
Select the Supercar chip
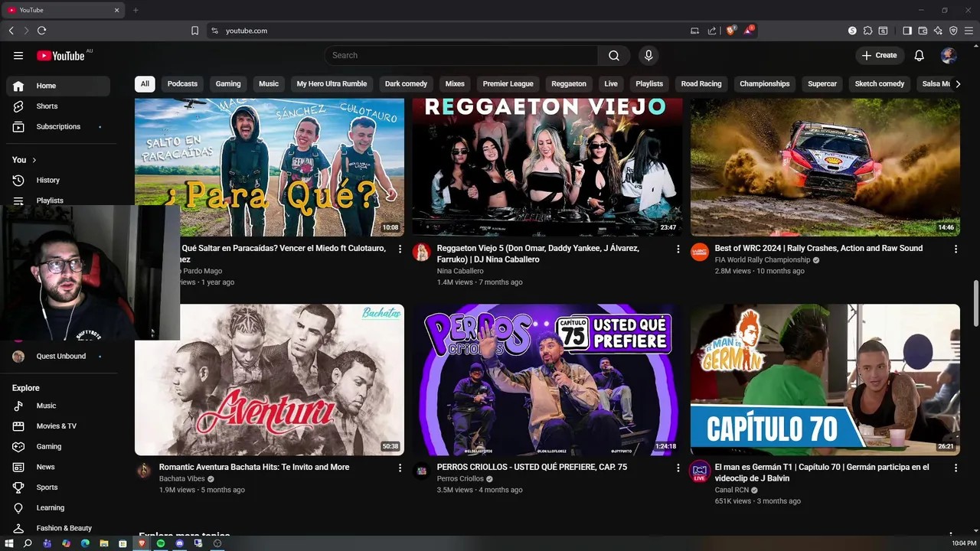pyautogui.click(x=822, y=84)
